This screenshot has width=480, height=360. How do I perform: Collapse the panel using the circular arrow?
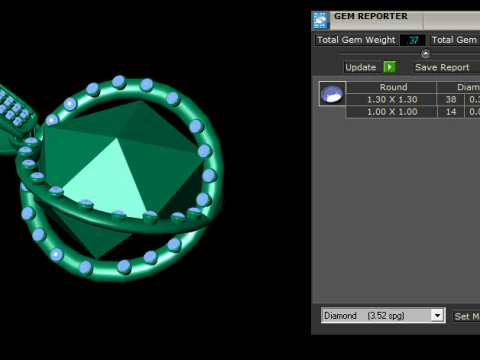click(x=425, y=53)
